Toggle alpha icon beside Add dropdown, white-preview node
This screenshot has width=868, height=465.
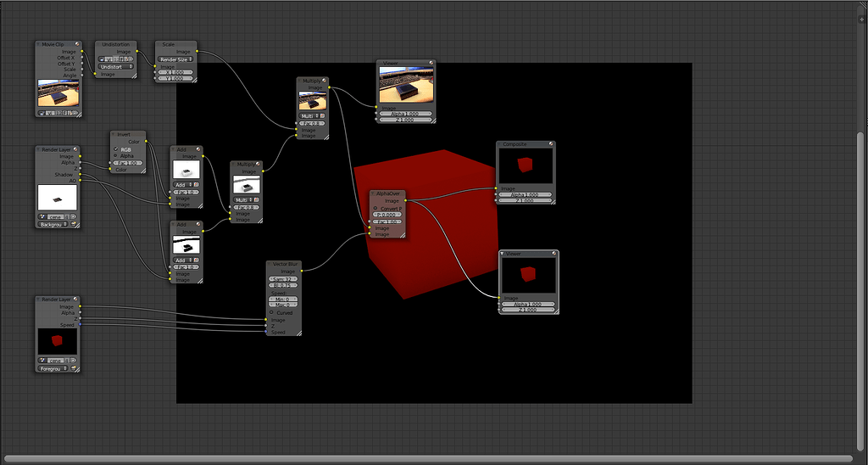click(x=197, y=185)
